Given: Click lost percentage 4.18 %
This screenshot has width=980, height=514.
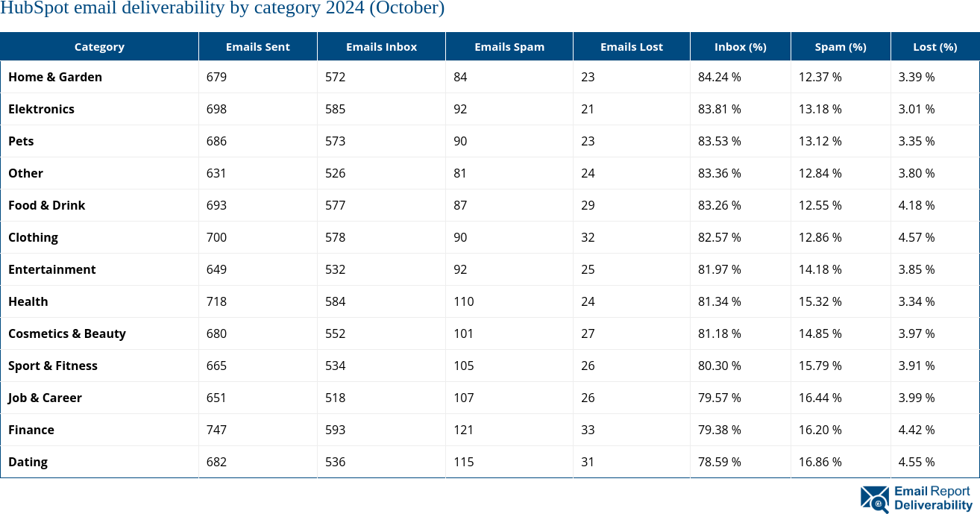Looking at the screenshot, I should [x=917, y=205].
